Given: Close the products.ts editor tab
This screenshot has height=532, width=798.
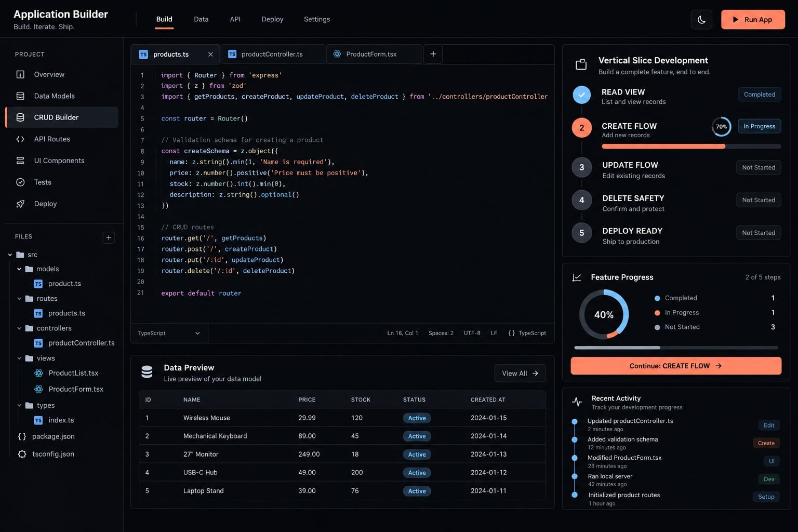Looking at the screenshot, I should (210, 55).
